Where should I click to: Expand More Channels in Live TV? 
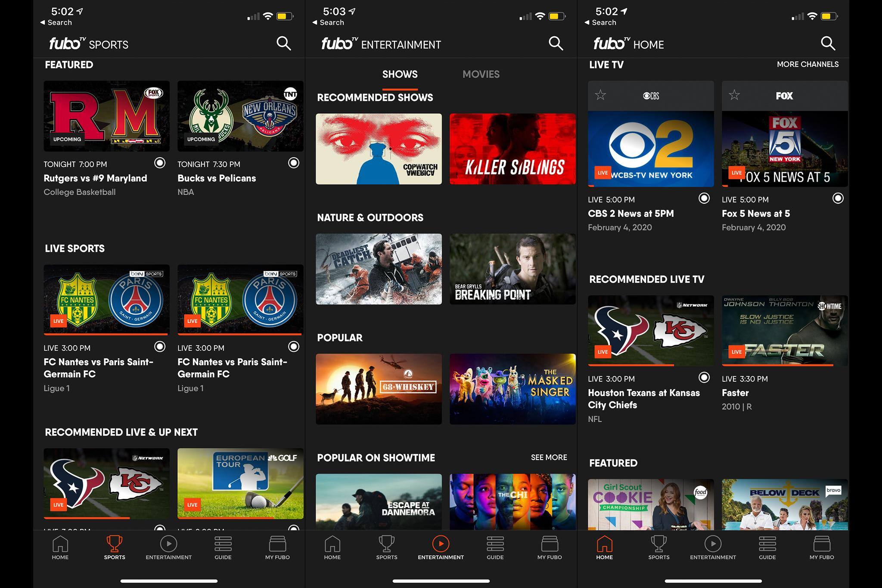click(807, 64)
